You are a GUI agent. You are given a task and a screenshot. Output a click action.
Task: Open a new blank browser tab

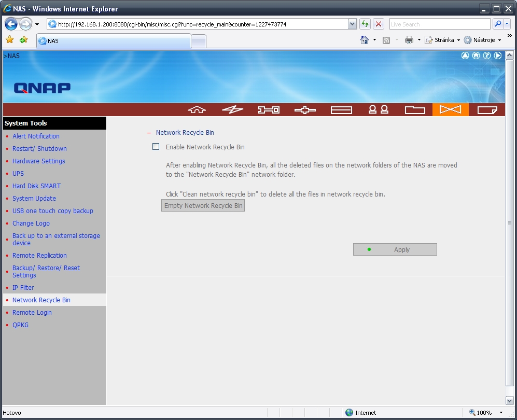click(199, 41)
